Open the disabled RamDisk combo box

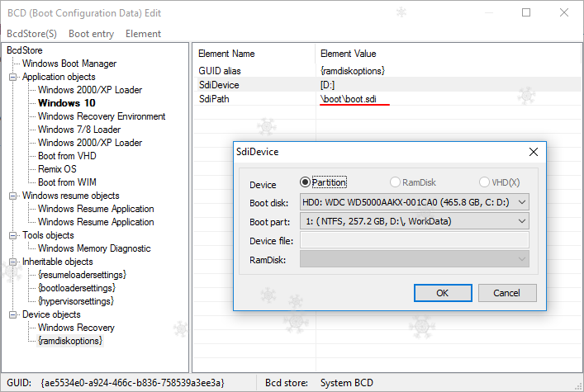click(x=414, y=259)
